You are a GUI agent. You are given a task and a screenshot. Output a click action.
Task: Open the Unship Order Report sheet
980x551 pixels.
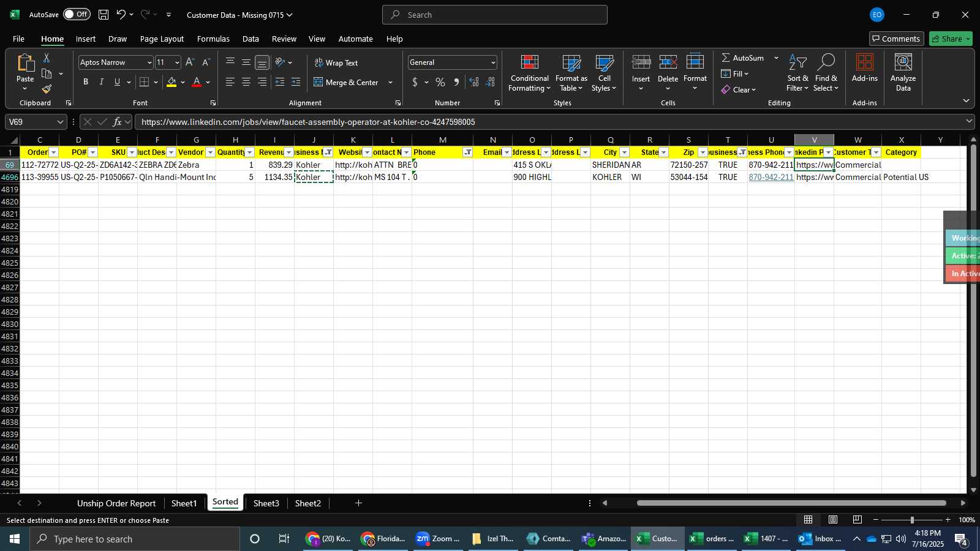point(116,503)
